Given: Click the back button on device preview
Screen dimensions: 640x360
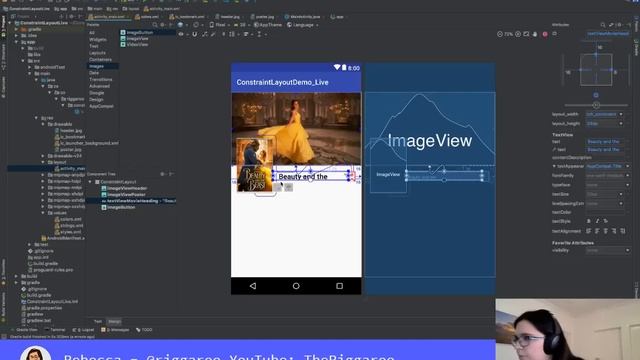Looking at the screenshot, I should [253, 286].
